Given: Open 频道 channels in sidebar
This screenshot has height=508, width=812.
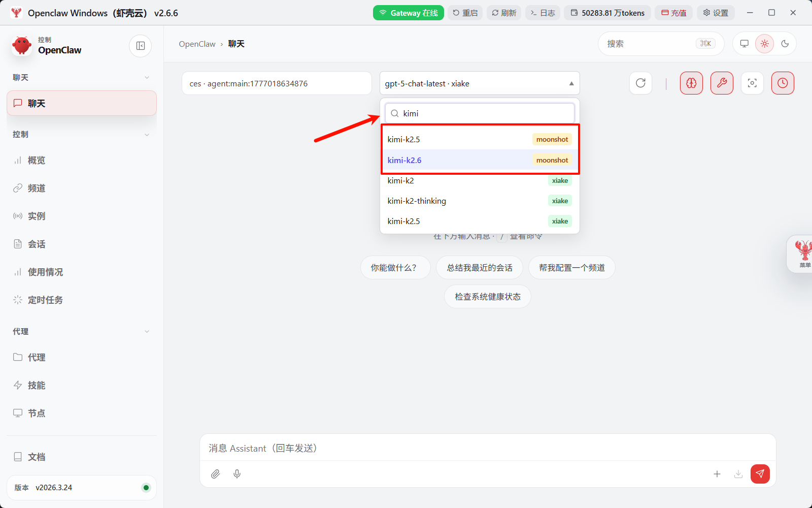Looking at the screenshot, I should tap(82, 188).
